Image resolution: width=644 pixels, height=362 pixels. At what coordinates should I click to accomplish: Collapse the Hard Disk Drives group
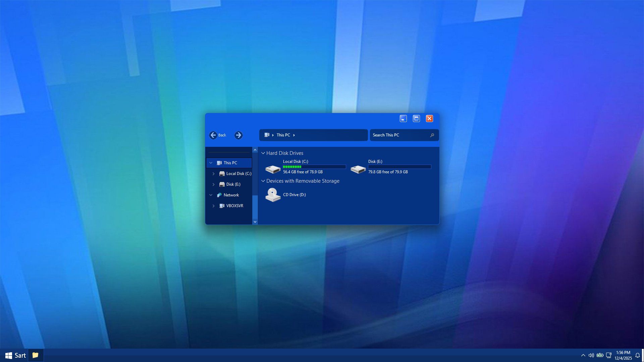coord(263,153)
